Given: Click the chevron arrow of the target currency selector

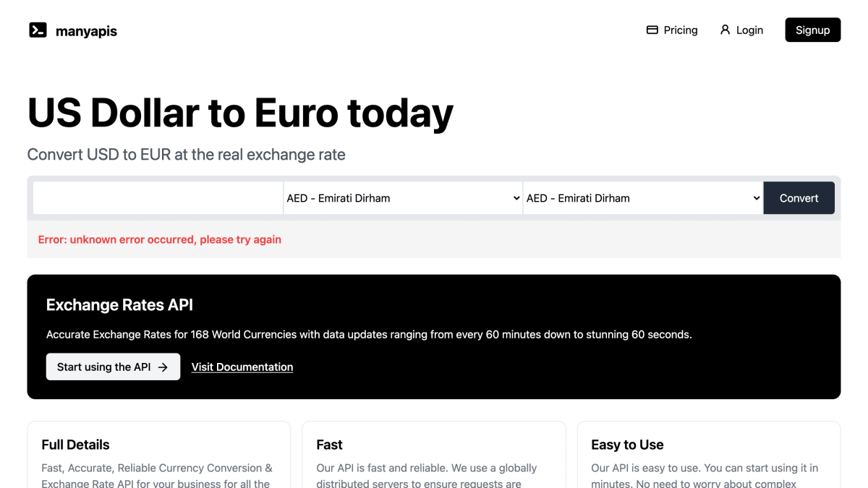Looking at the screenshot, I should (757, 198).
